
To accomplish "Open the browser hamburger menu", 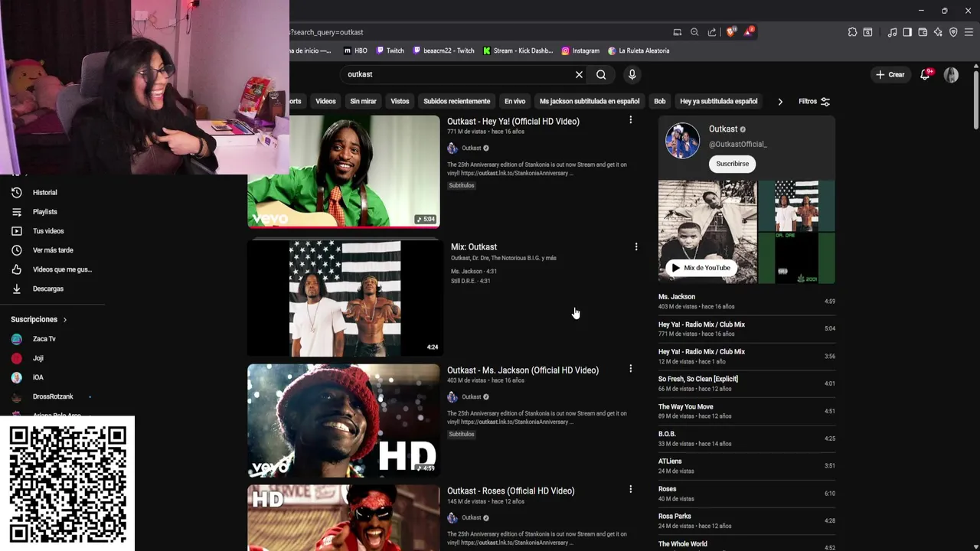I will pyautogui.click(x=969, y=32).
